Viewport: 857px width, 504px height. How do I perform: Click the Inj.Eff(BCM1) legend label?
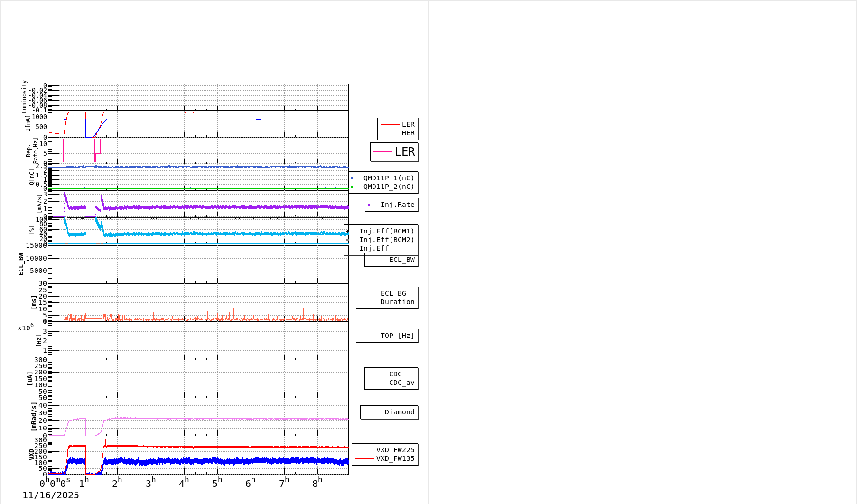(x=386, y=232)
